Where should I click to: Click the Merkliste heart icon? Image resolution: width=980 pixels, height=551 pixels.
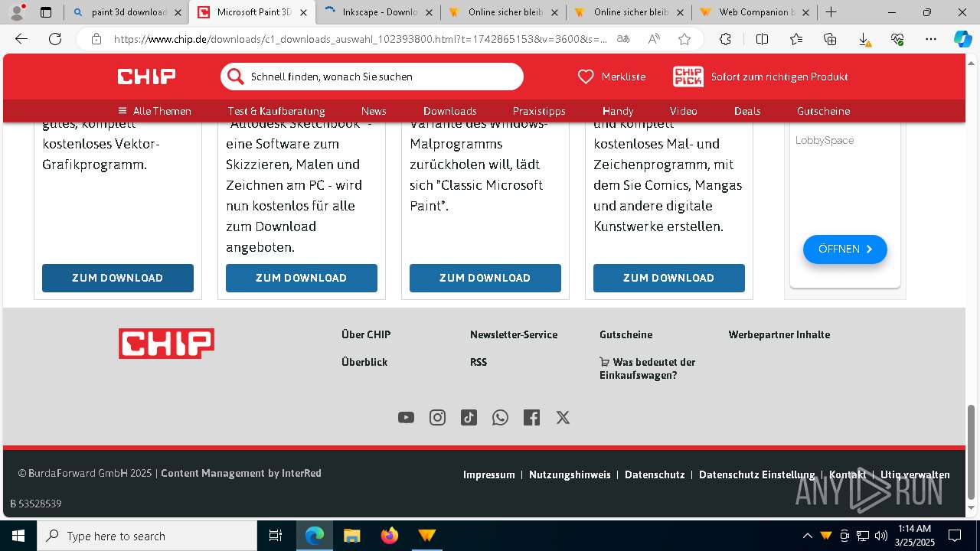tap(586, 77)
